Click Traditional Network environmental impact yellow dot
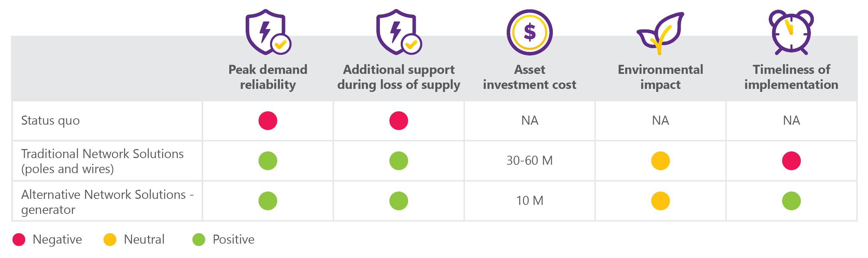 coord(660,161)
